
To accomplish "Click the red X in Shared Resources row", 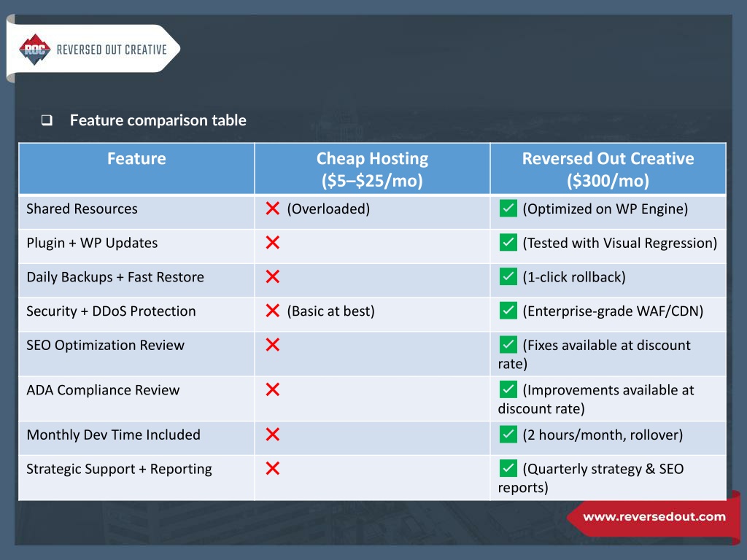I will click(x=273, y=208).
